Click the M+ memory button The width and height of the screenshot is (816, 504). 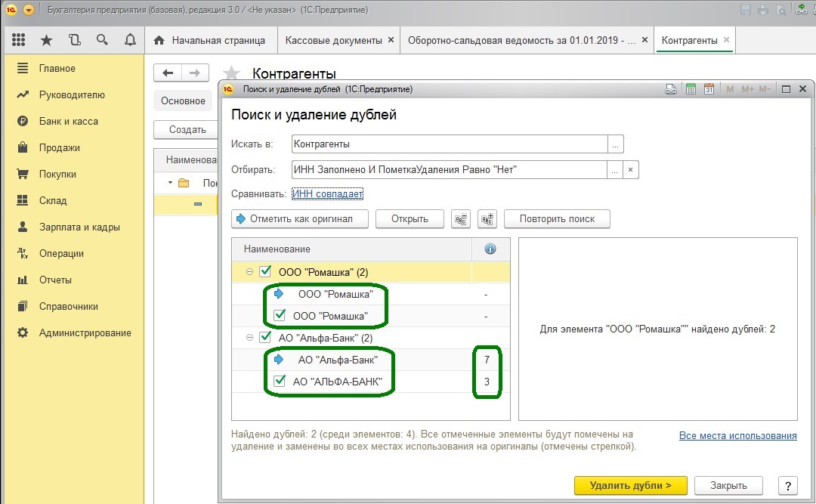pos(747,89)
